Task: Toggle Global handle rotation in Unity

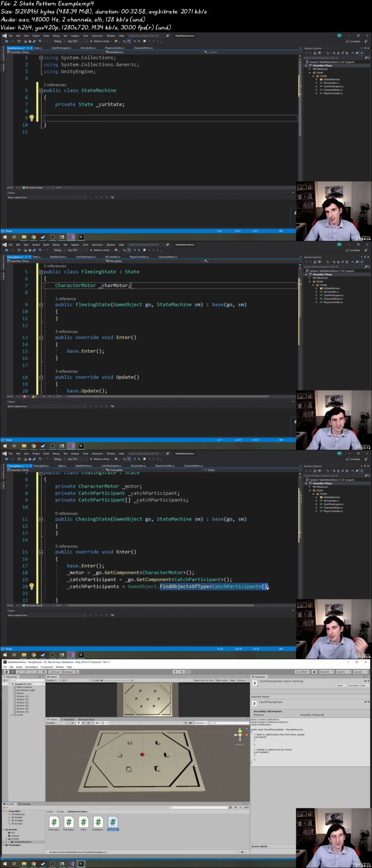Action: click(67, 672)
